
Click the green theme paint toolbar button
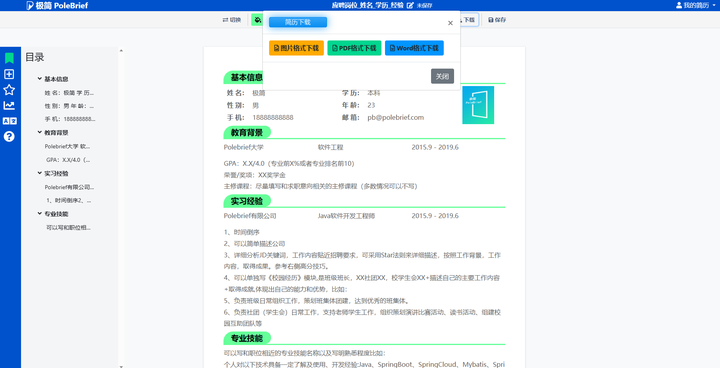[257, 20]
